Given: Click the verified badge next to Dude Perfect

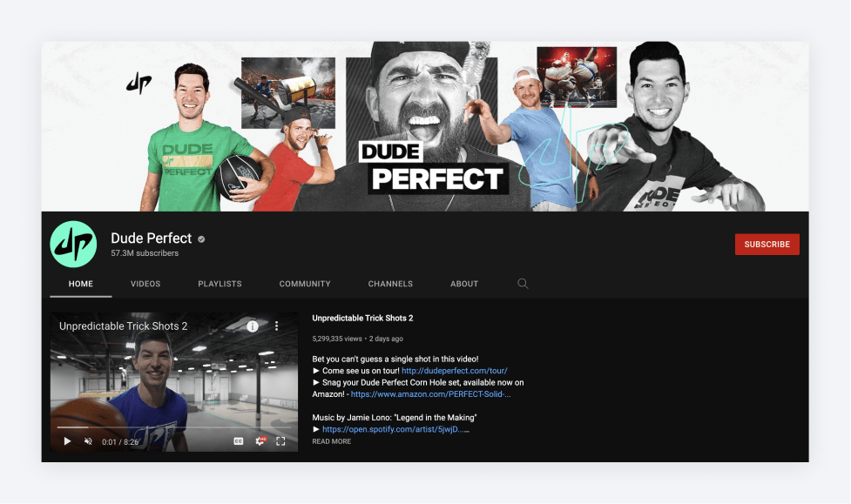Looking at the screenshot, I should pyautogui.click(x=201, y=239).
